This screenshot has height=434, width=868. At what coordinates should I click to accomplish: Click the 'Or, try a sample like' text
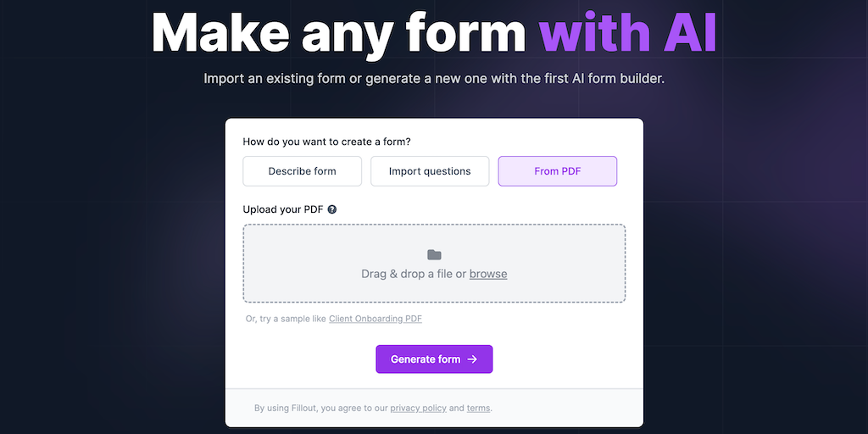click(x=286, y=319)
